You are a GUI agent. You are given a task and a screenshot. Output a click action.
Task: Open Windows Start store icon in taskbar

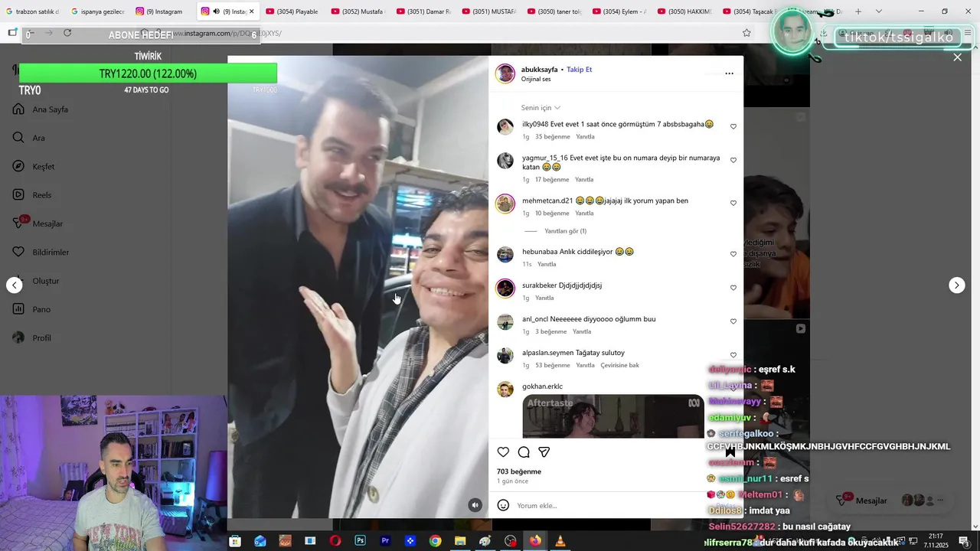point(235,541)
